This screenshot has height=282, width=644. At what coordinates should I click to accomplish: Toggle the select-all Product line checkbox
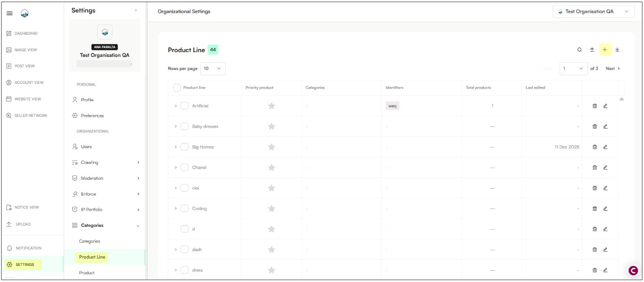coord(177,88)
